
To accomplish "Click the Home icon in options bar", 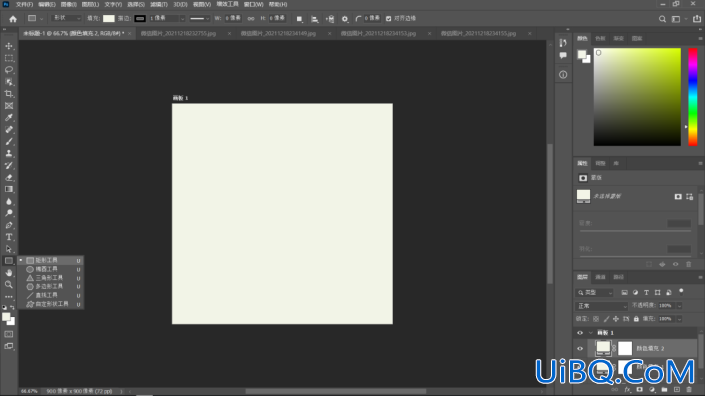I will click(13, 18).
